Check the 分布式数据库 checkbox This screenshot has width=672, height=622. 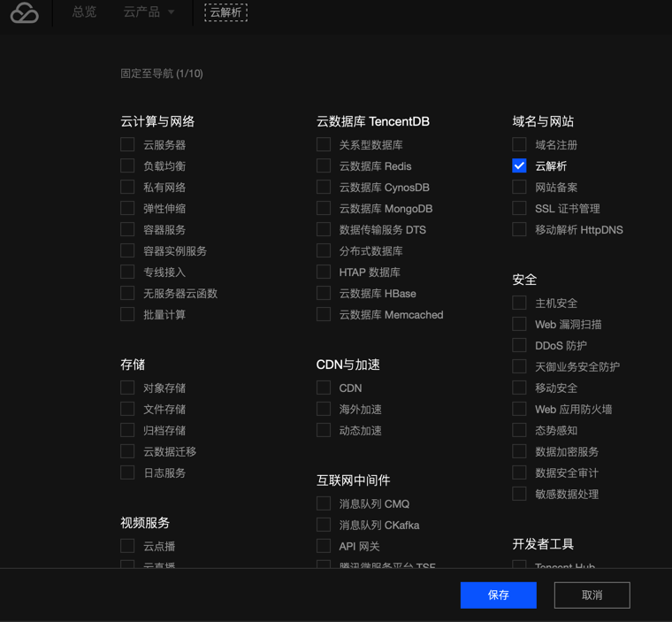point(324,250)
